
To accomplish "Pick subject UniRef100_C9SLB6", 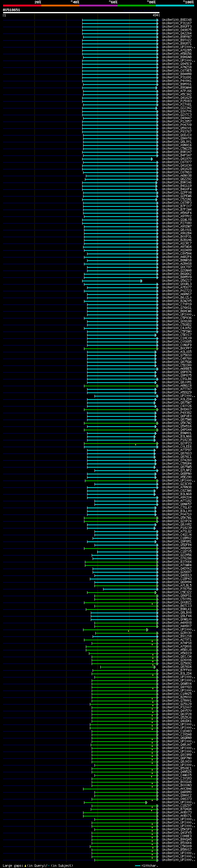I will (x=177, y=379).
